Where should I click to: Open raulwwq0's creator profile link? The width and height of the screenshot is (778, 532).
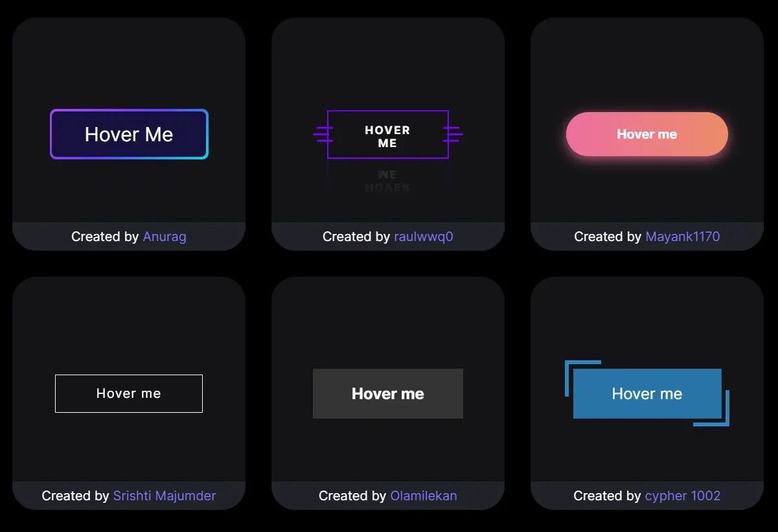424,237
